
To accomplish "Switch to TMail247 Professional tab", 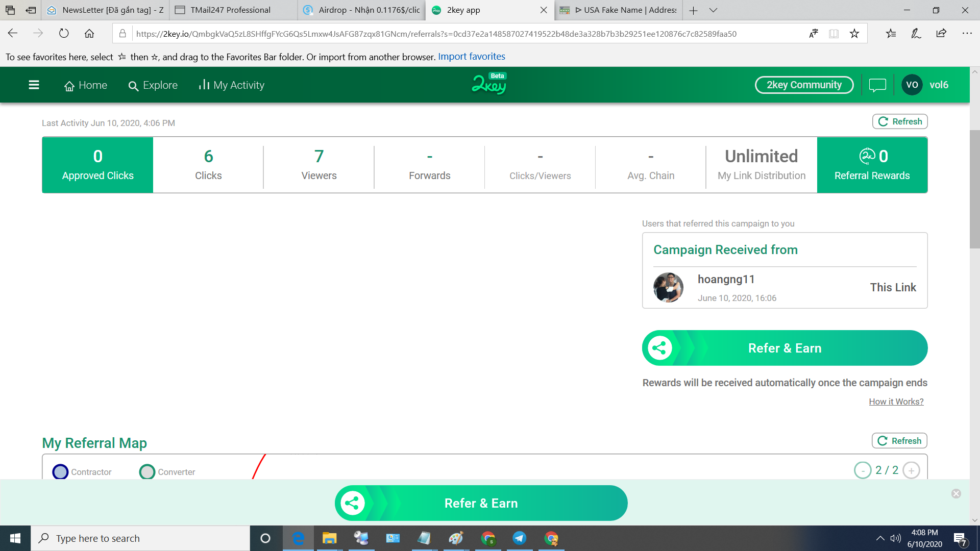I will 230,10.
